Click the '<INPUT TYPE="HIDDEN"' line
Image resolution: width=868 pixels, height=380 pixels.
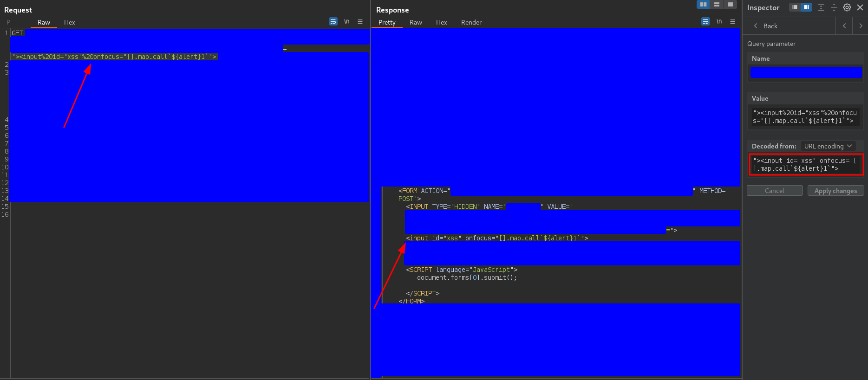coord(489,206)
